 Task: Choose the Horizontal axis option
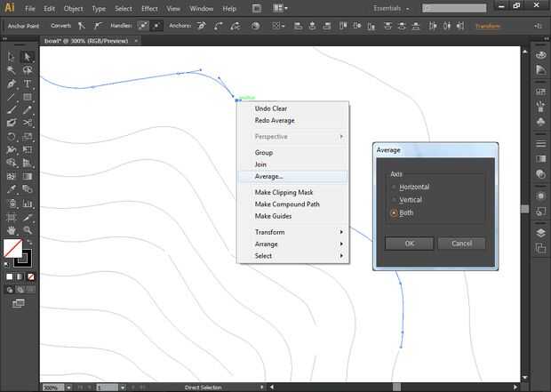(413, 187)
